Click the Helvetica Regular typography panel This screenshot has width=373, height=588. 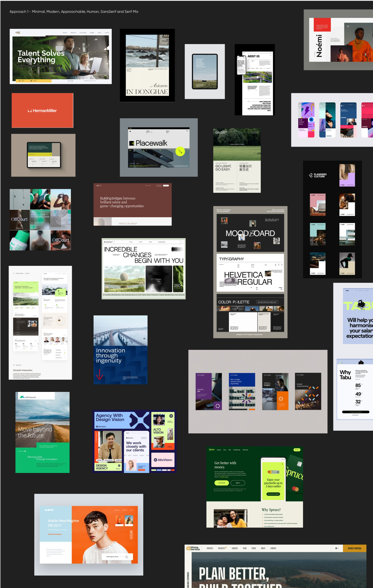pos(250,273)
